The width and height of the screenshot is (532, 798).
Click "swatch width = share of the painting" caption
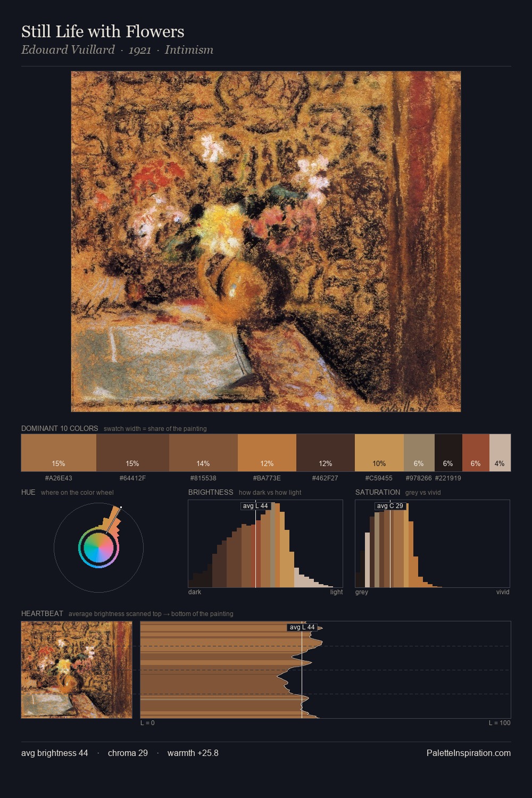click(155, 429)
